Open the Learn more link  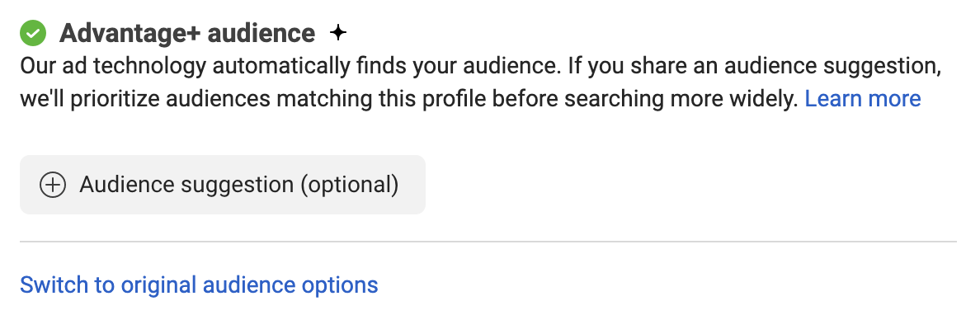pos(863,98)
